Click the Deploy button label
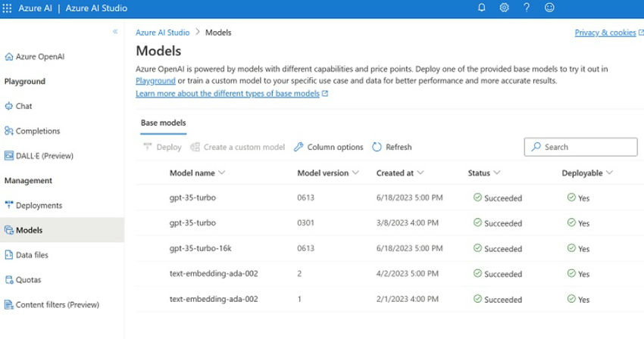This screenshot has width=644, height=339. (169, 147)
